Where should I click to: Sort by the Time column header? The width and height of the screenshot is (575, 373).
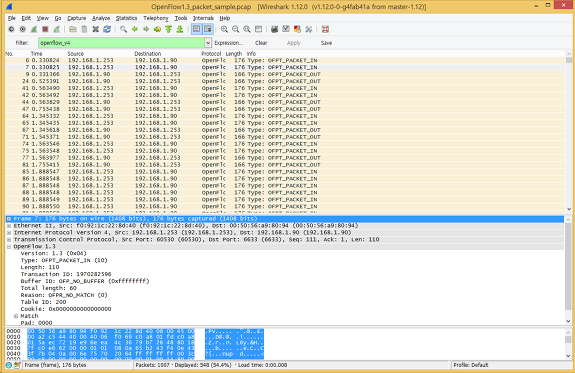click(x=36, y=54)
